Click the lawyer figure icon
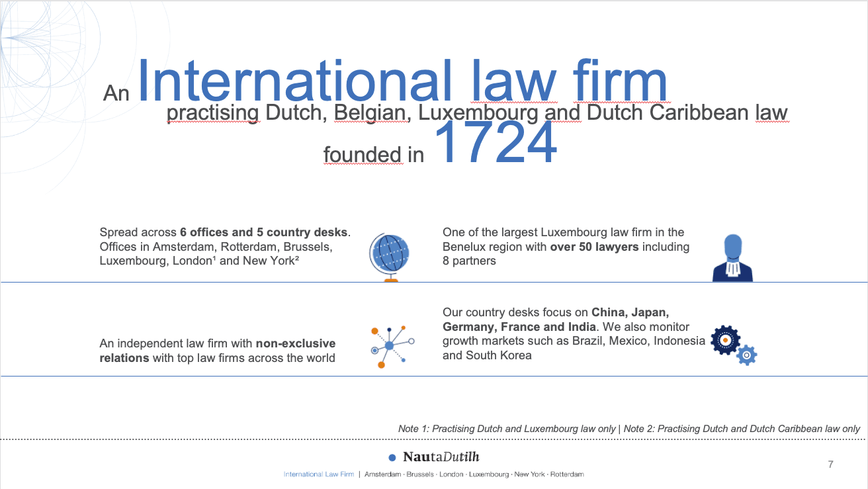This screenshot has height=489, width=868. tap(732, 258)
